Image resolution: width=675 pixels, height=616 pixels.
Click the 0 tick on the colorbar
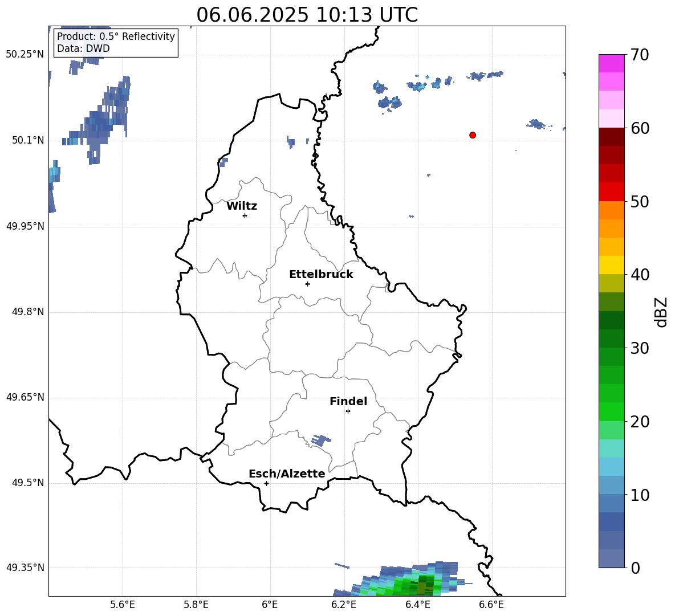(635, 568)
